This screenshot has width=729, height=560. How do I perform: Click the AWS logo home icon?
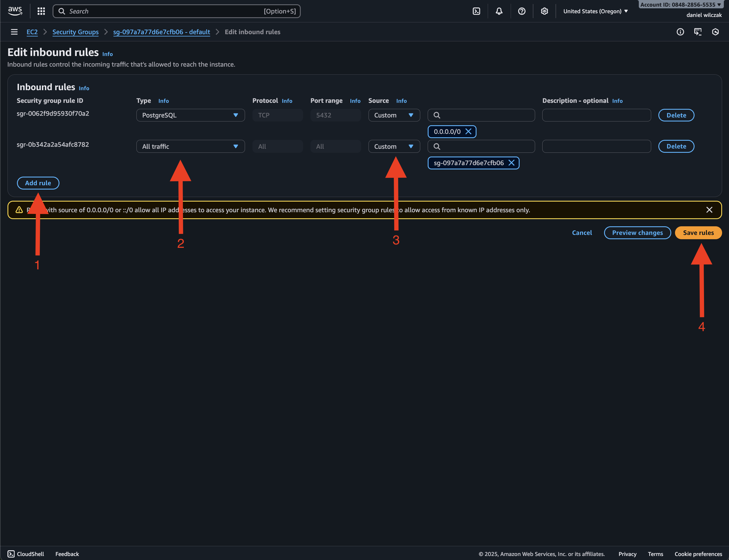tap(15, 11)
